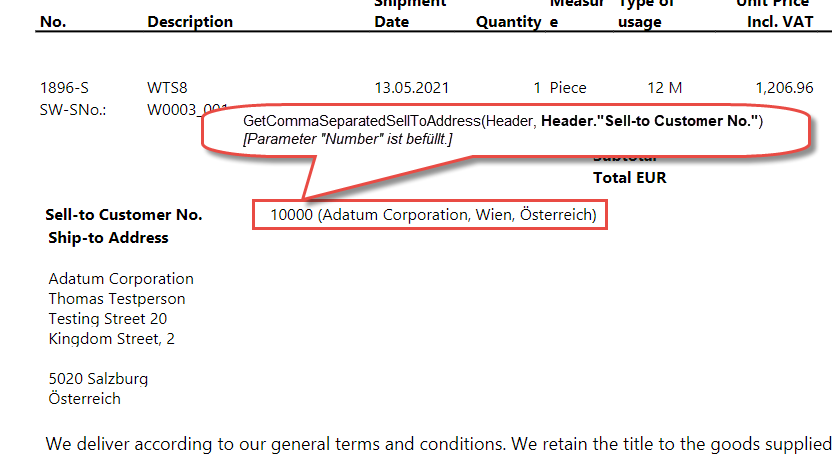The height and width of the screenshot is (455, 832).
Task: Click the Description column header
Action: click(190, 22)
